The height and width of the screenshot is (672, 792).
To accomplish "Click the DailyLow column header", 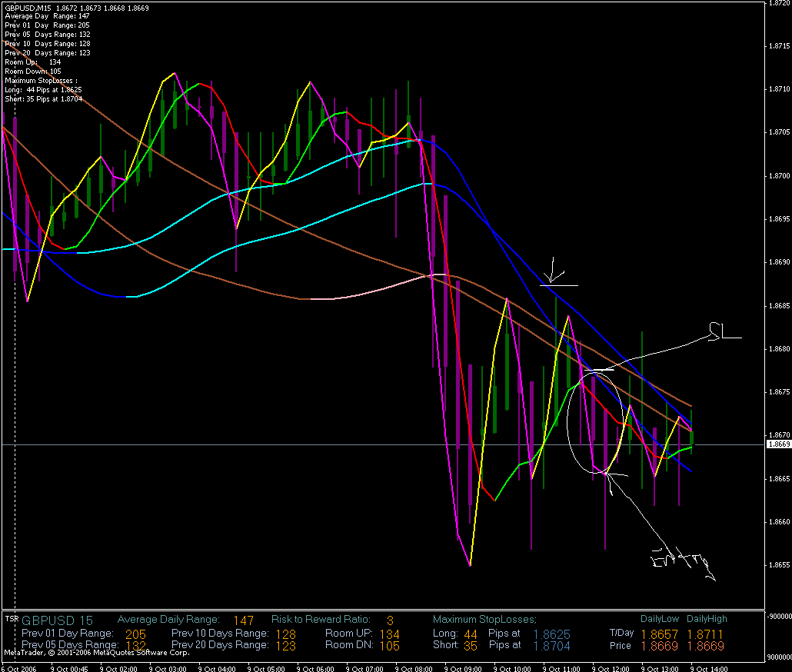I will (x=659, y=618).
